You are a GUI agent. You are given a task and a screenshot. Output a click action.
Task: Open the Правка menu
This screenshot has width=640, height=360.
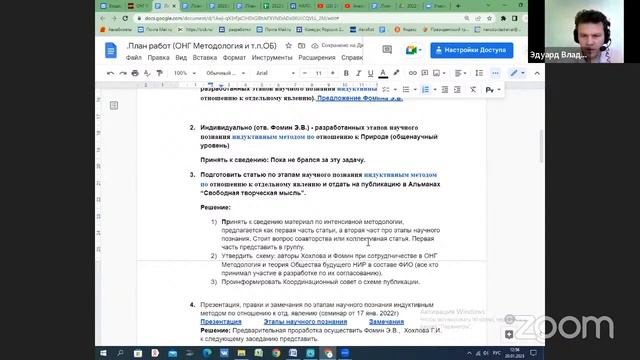pyautogui.click(x=158, y=58)
